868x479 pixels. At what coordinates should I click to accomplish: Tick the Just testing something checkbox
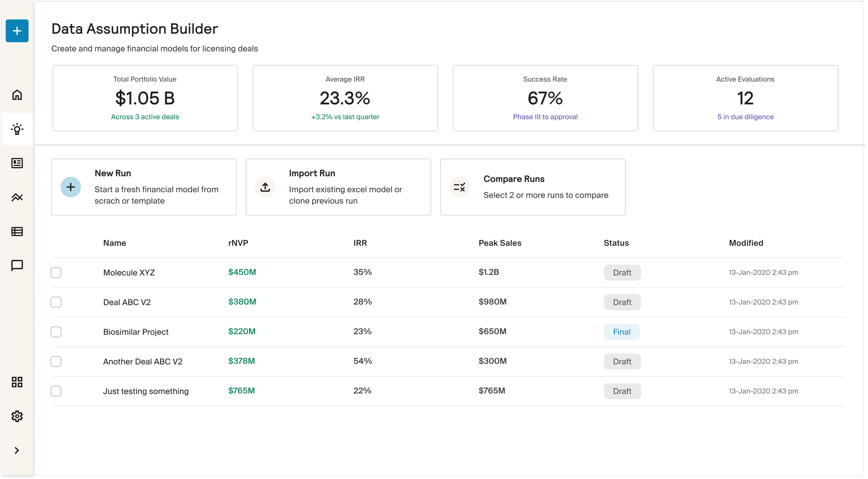tap(56, 391)
